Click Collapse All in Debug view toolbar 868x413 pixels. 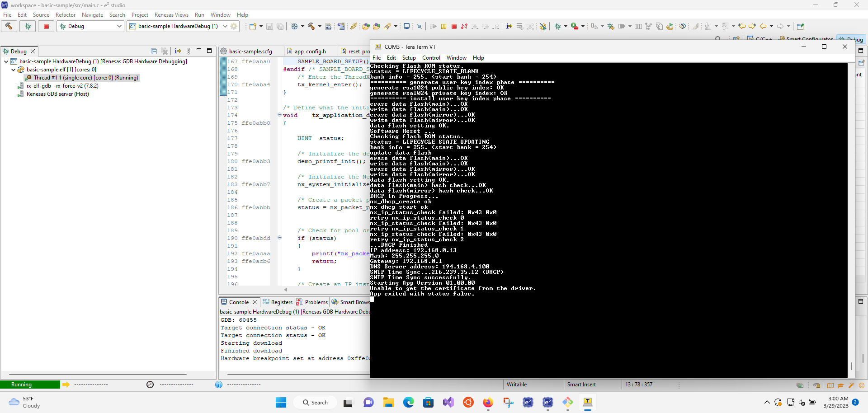click(154, 51)
